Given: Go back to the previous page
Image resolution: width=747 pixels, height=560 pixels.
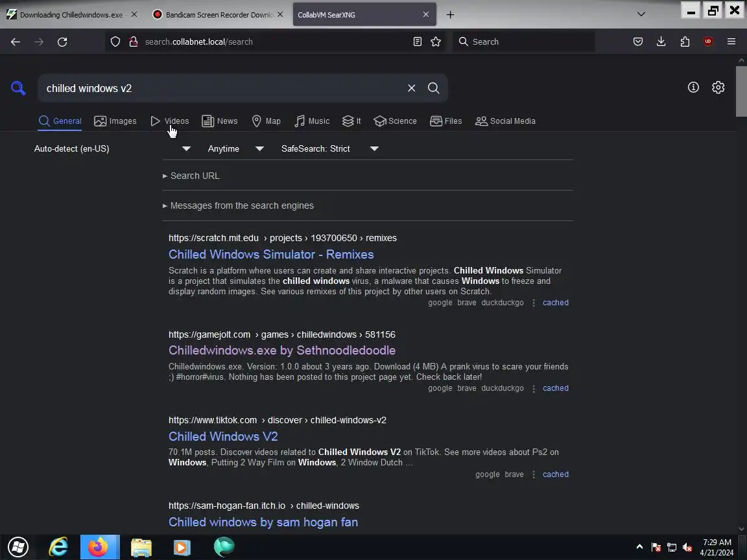Looking at the screenshot, I should pyautogui.click(x=16, y=42).
